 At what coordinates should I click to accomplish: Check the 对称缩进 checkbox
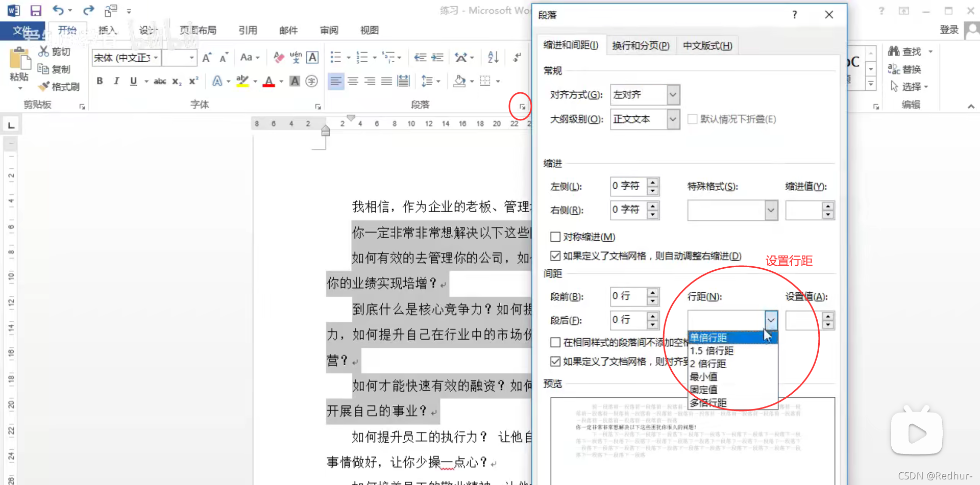coord(555,236)
